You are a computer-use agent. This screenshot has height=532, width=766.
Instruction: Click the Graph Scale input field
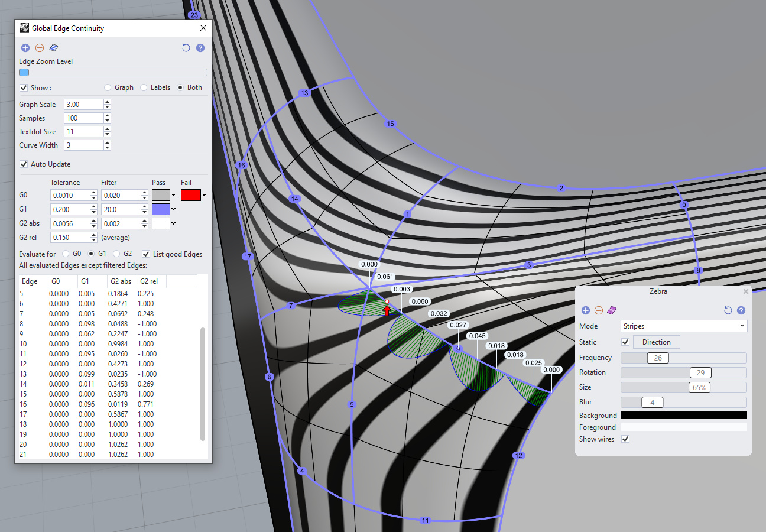coord(83,105)
